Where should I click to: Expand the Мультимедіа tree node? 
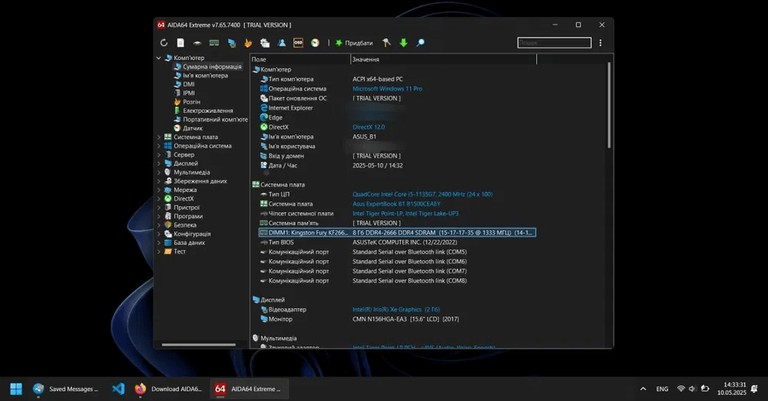[159, 172]
